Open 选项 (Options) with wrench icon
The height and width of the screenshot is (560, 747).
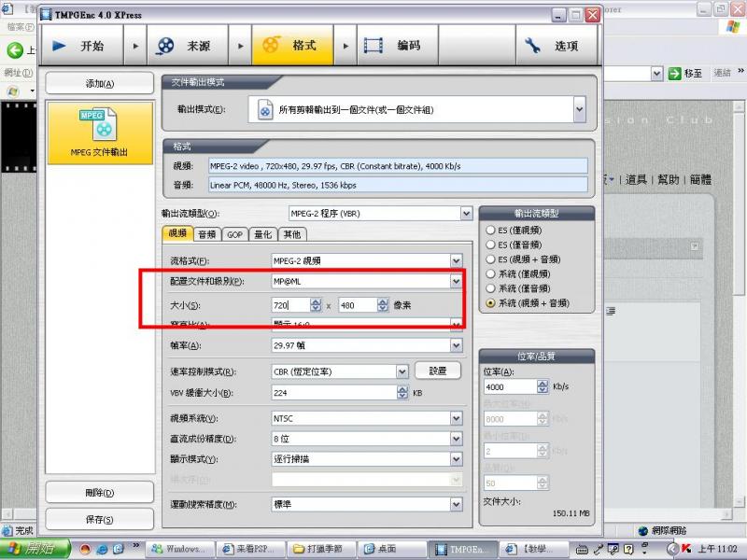tap(557, 45)
